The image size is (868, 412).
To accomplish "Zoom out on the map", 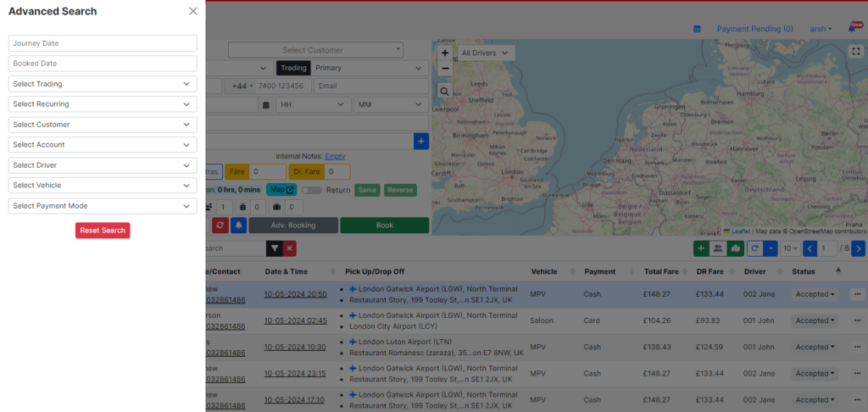I will (x=445, y=69).
